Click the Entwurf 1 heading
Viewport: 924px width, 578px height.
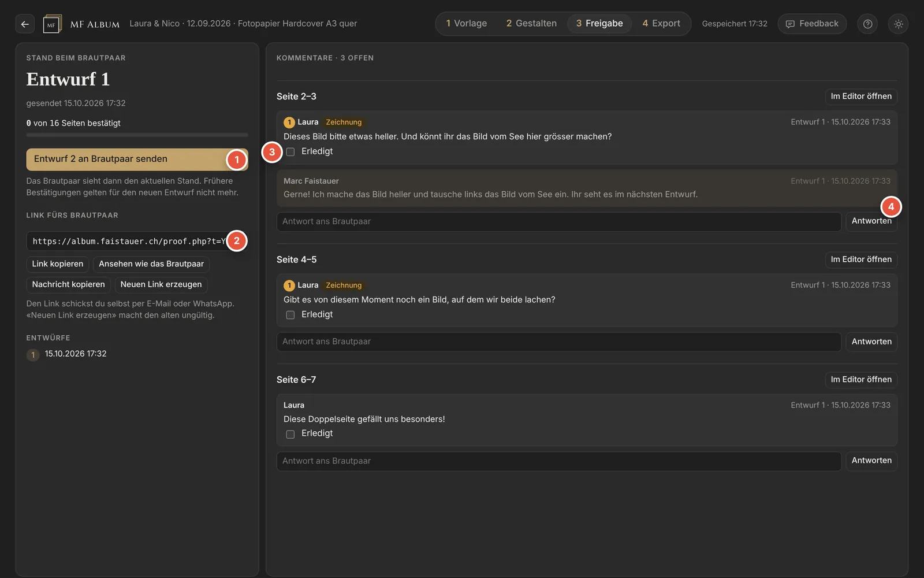[68, 79]
